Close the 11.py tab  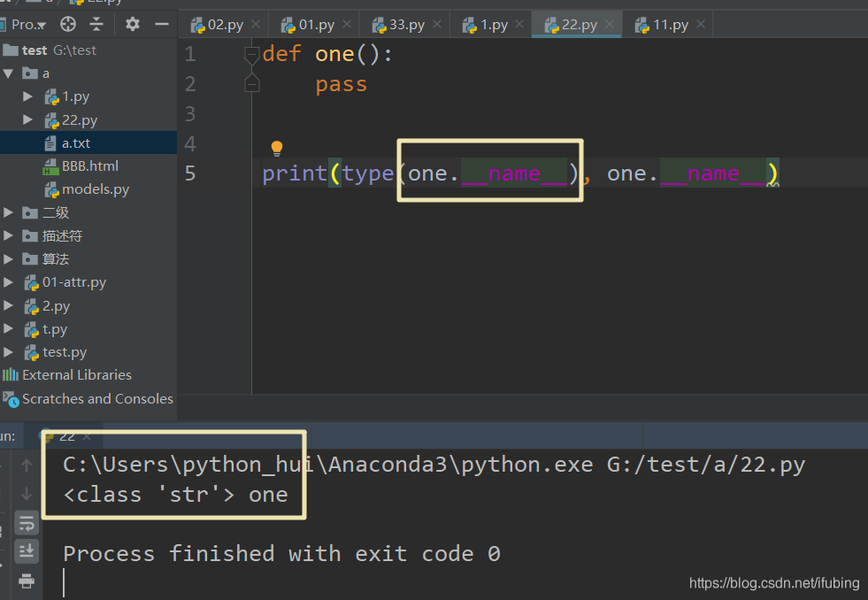[701, 24]
